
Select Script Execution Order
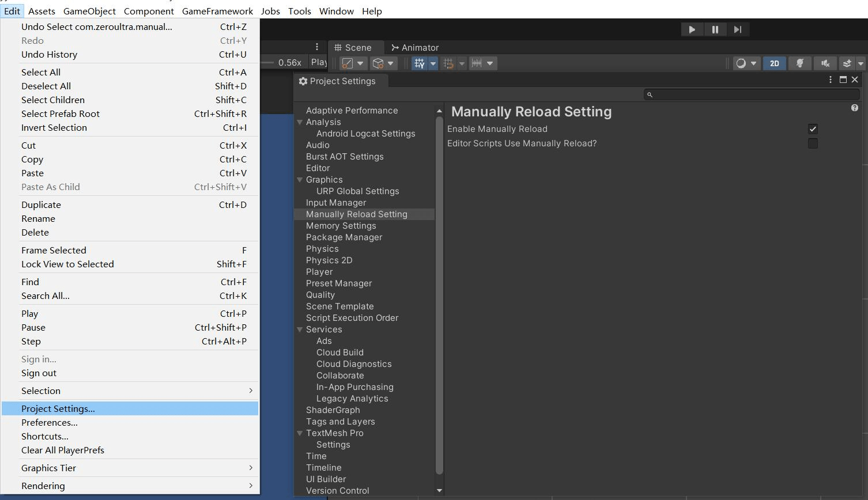click(352, 318)
